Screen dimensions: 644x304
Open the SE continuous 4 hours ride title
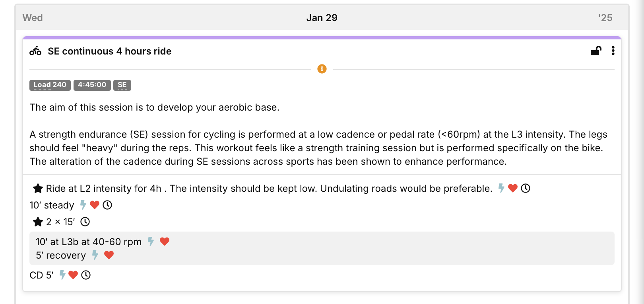point(110,51)
